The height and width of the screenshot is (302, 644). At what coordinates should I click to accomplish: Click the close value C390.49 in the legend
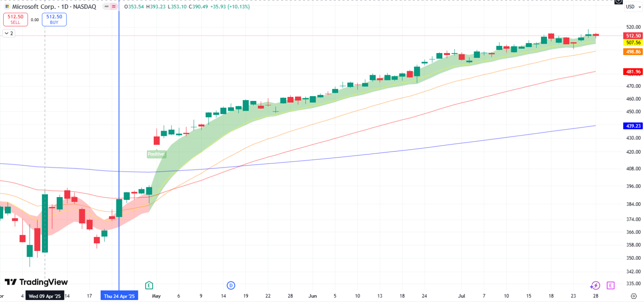(x=198, y=7)
